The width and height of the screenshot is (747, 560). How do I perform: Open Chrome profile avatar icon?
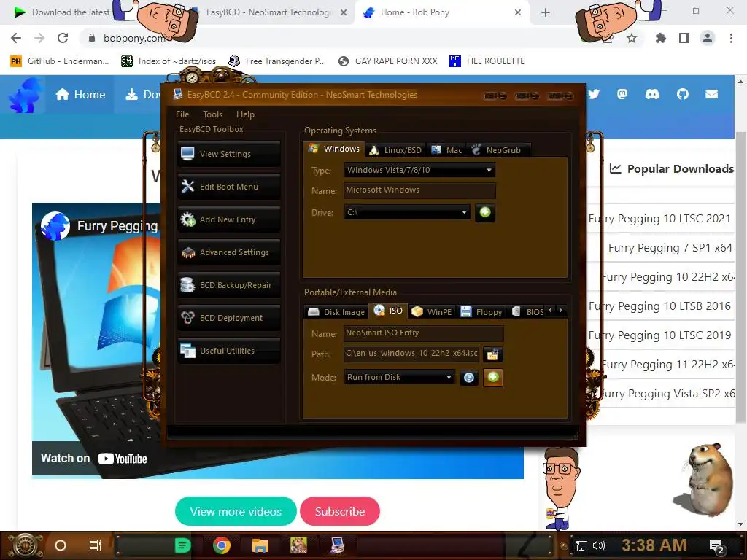tap(708, 38)
